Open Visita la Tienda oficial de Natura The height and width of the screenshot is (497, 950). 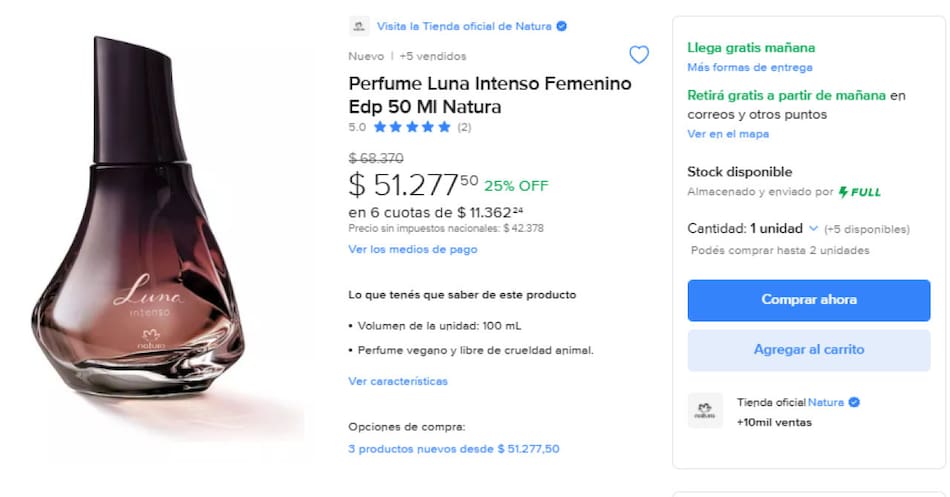pyautogui.click(x=463, y=26)
